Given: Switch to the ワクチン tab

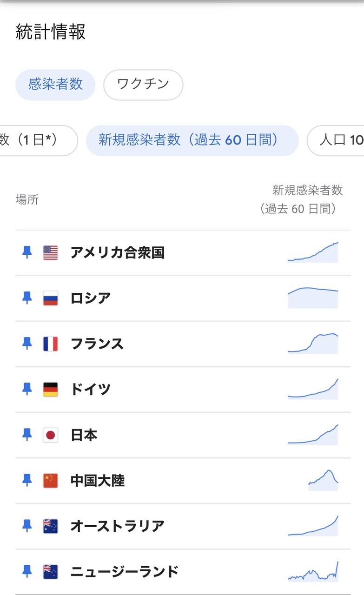Looking at the screenshot, I should tap(143, 85).
